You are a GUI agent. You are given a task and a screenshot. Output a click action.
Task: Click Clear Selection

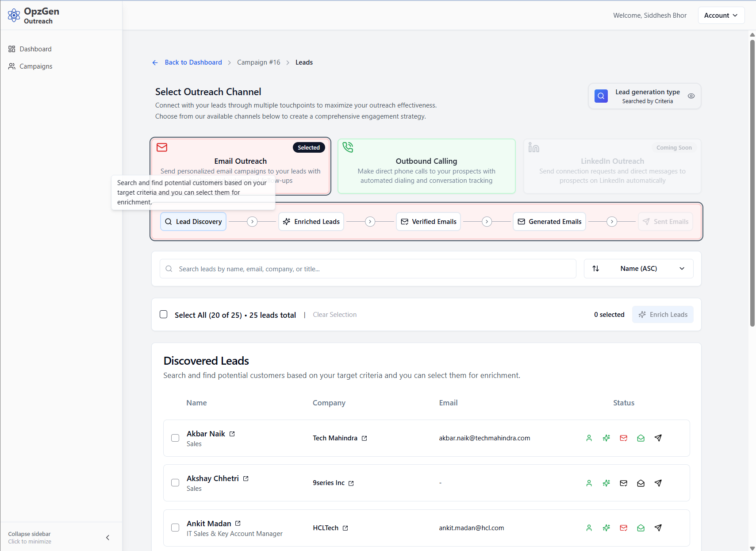coord(334,315)
